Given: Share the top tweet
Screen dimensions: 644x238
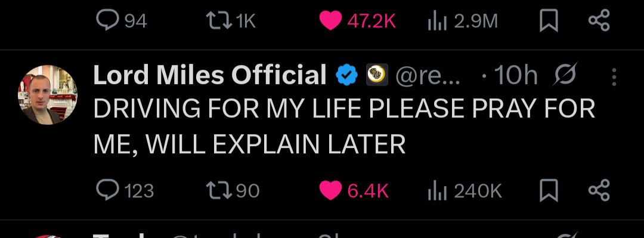Looking at the screenshot, I should click(x=599, y=20).
